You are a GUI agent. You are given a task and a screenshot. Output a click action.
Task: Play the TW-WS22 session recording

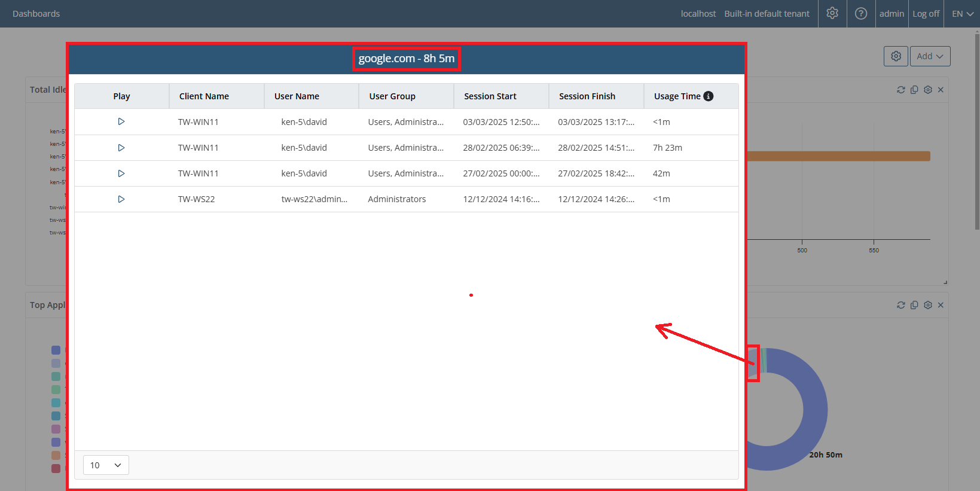pyautogui.click(x=121, y=199)
